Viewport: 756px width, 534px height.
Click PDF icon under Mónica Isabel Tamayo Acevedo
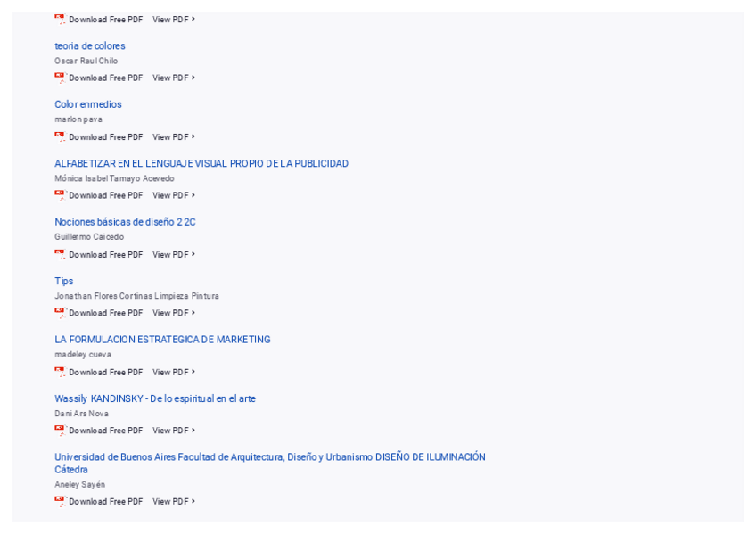[x=60, y=195]
